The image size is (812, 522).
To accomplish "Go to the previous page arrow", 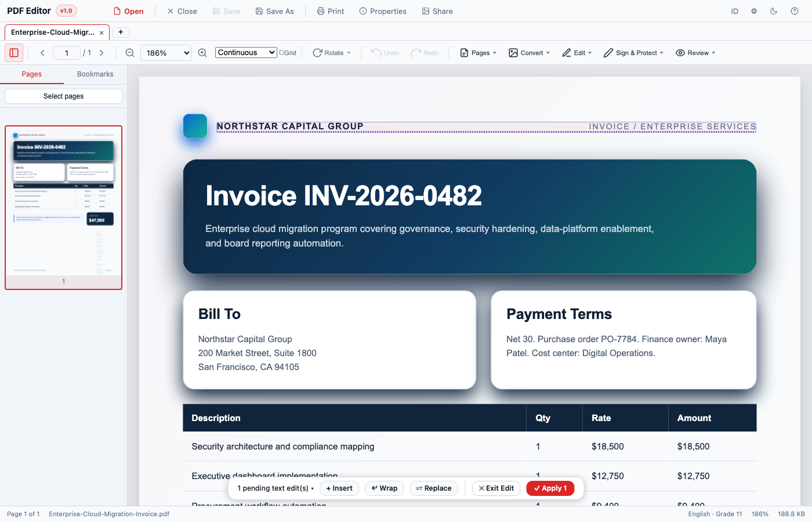I will pyautogui.click(x=42, y=53).
